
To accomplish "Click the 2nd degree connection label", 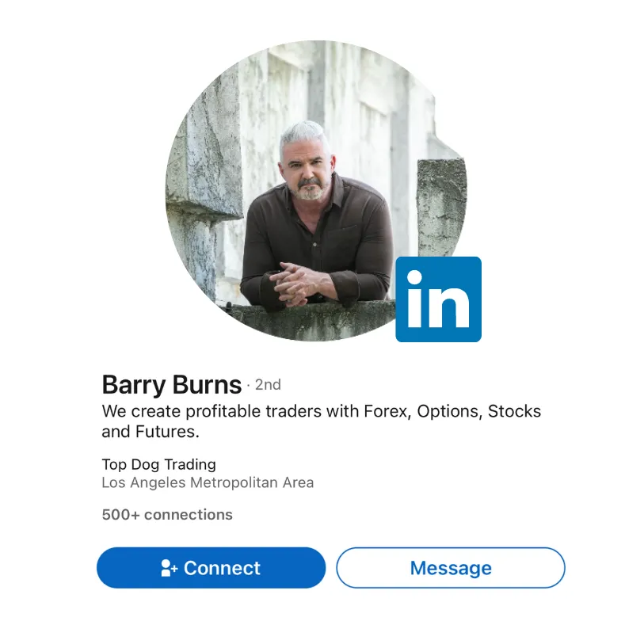I will pyautogui.click(x=268, y=385).
